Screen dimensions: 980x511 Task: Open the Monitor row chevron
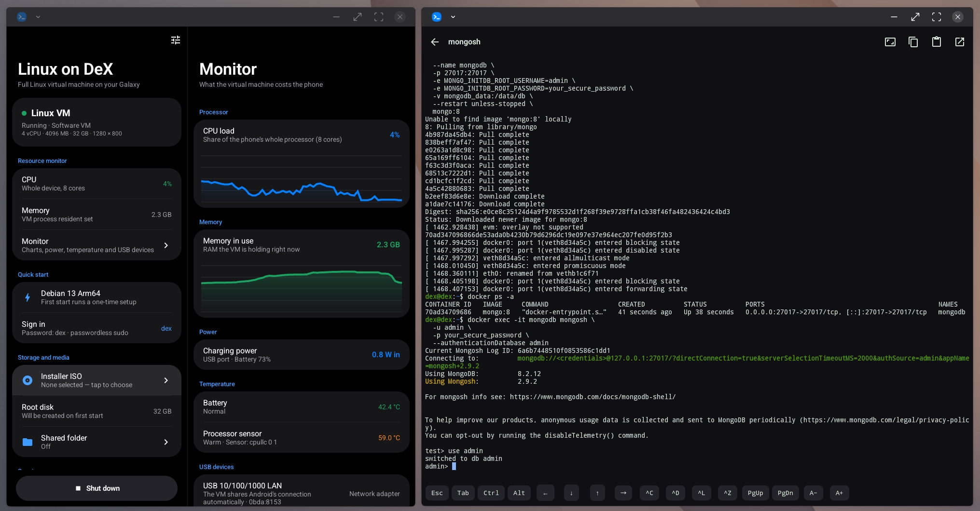(166, 245)
